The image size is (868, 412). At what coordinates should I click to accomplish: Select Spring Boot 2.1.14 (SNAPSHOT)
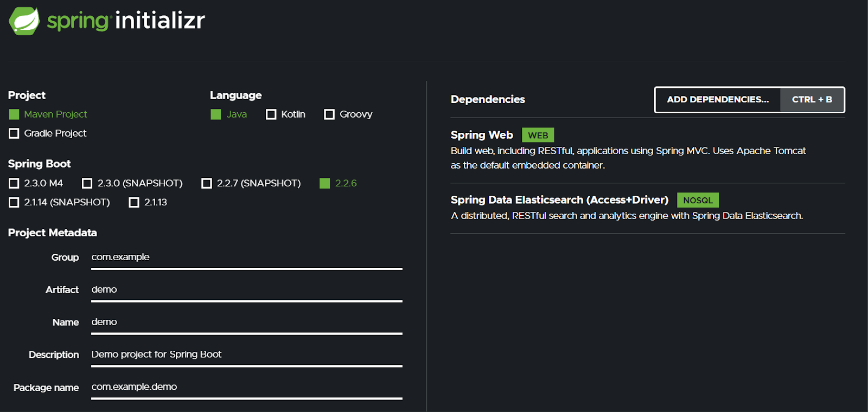(59, 202)
